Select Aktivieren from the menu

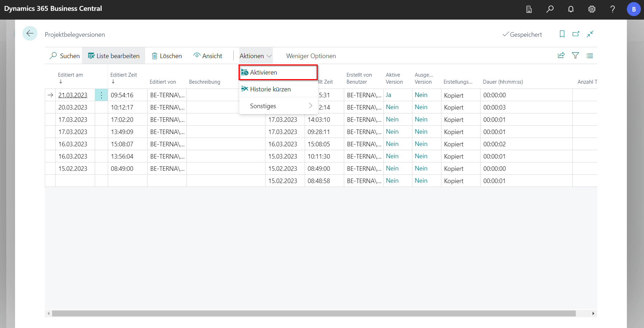pos(278,72)
